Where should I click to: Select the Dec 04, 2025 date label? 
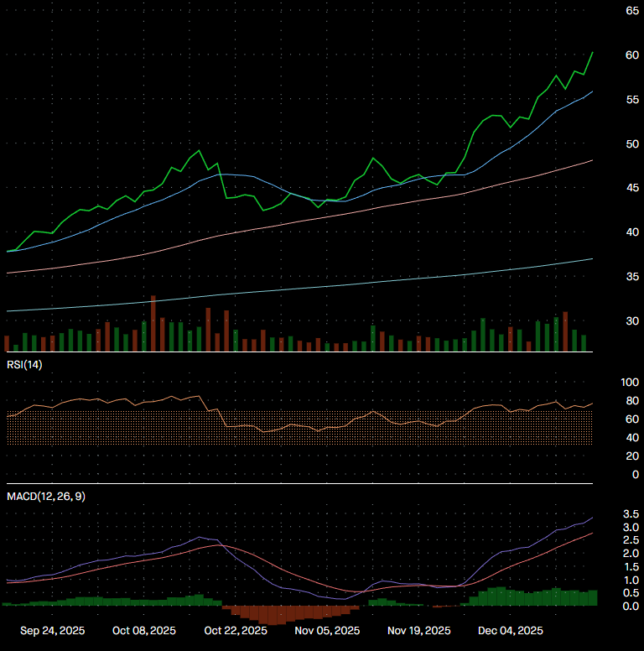click(511, 631)
